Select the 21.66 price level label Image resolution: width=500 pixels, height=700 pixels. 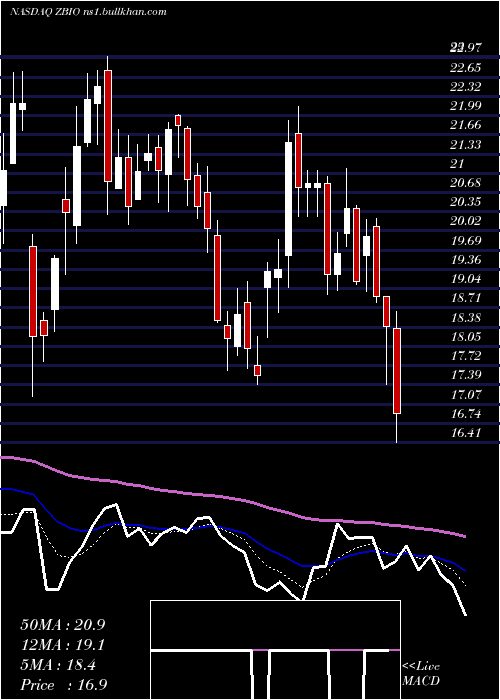466,125
